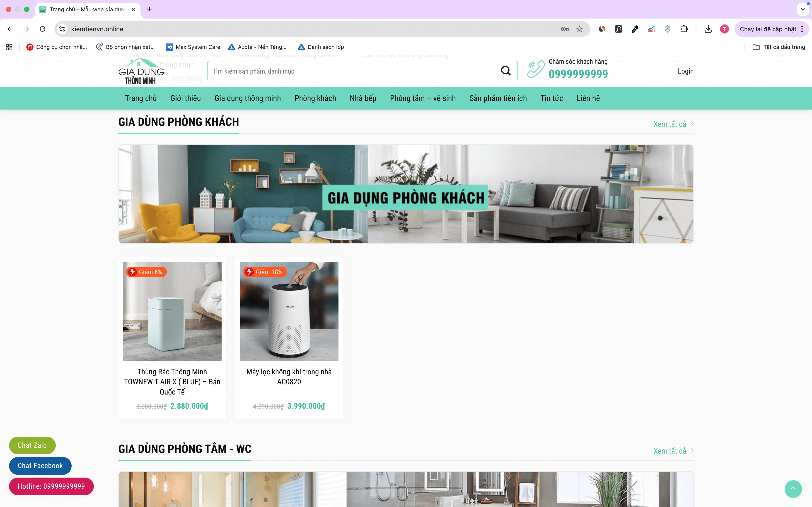The width and height of the screenshot is (812, 507).
Task: Go to 'Tin tức' menu item
Action: (551, 98)
